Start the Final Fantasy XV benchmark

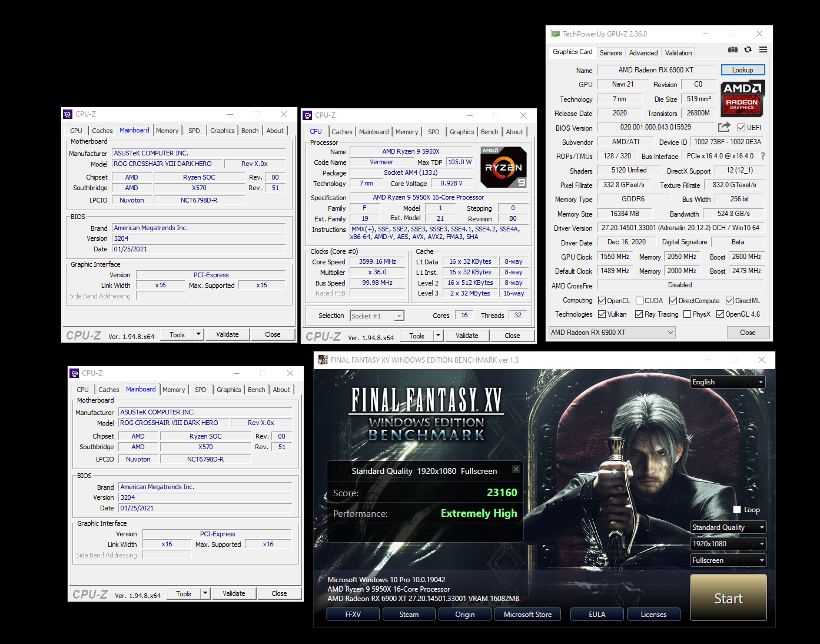point(728,597)
